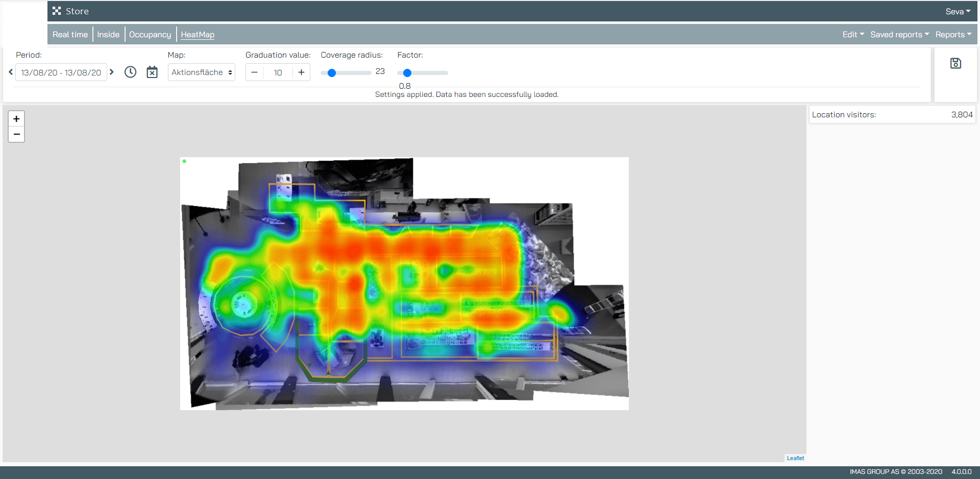Increase the graduation value with plus
The width and height of the screenshot is (980, 479).
click(301, 72)
